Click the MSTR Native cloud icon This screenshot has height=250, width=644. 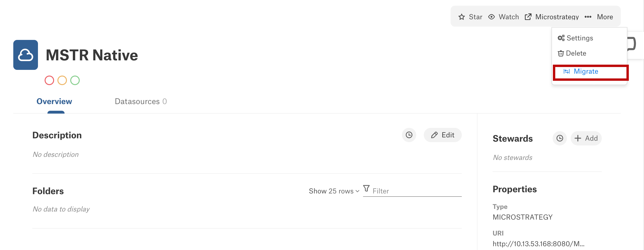[25, 55]
